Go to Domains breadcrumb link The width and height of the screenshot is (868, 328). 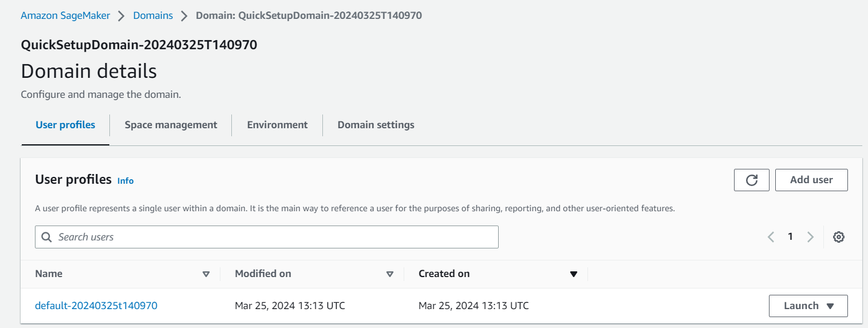153,15
